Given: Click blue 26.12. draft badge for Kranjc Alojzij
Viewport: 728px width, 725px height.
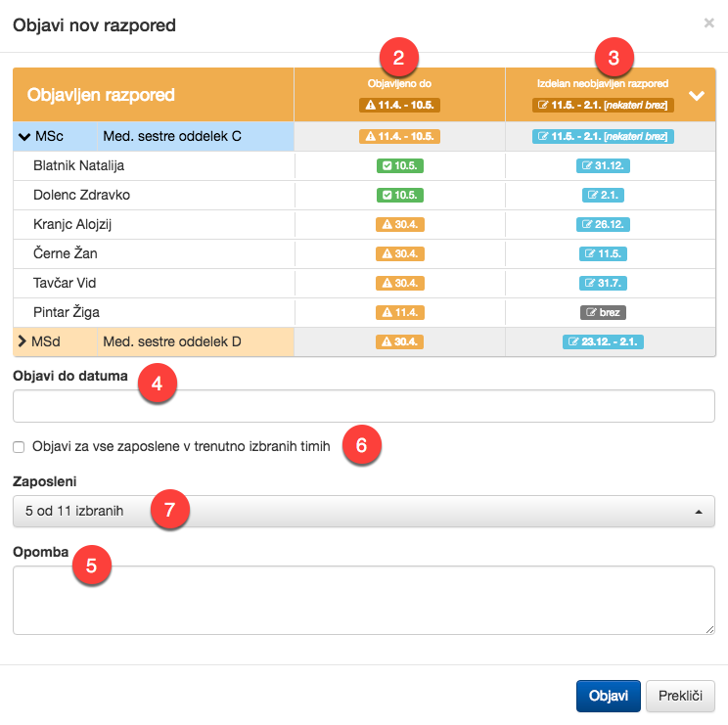Looking at the screenshot, I should point(603,225).
